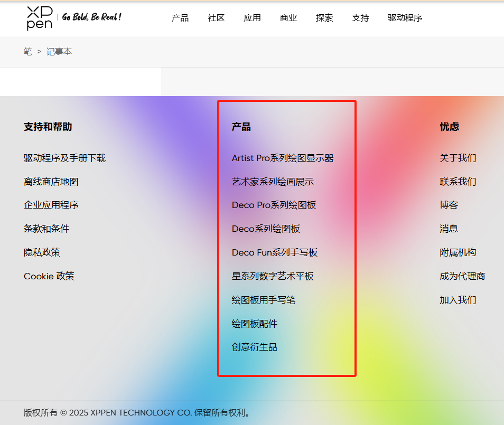The height and width of the screenshot is (425, 504).
Task: Open 附属机构 footer link
Action: 458,252
